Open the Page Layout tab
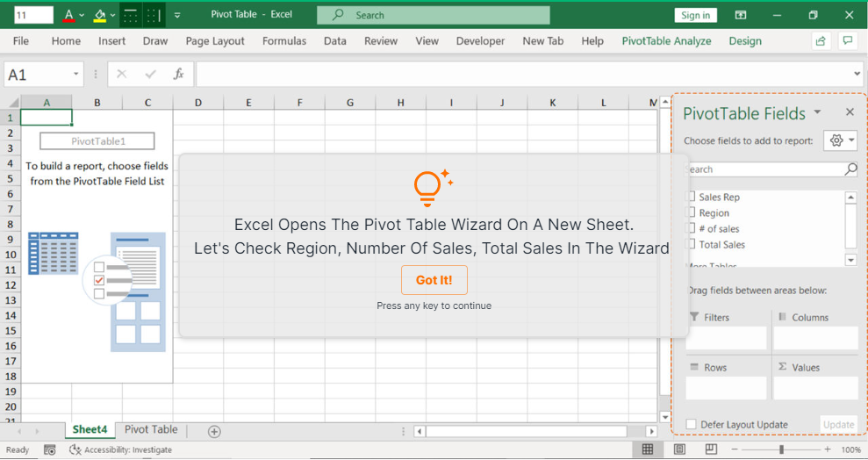 (215, 41)
